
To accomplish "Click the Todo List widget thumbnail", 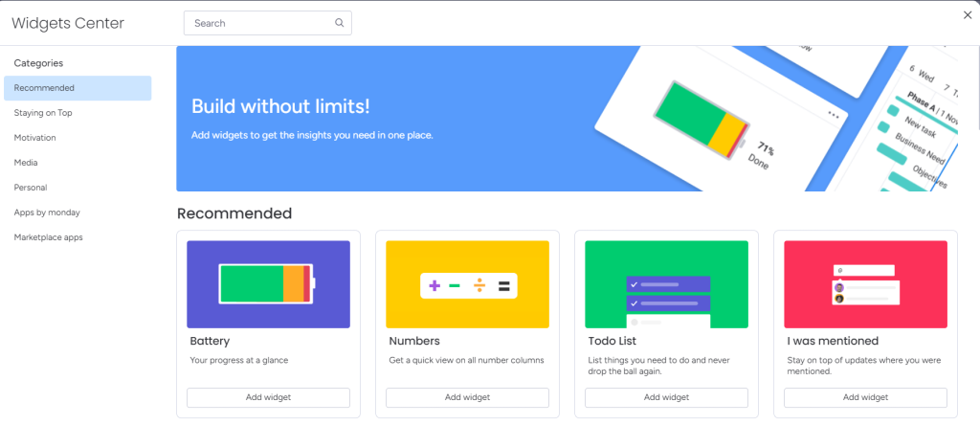I will pyautogui.click(x=666, y=284).
